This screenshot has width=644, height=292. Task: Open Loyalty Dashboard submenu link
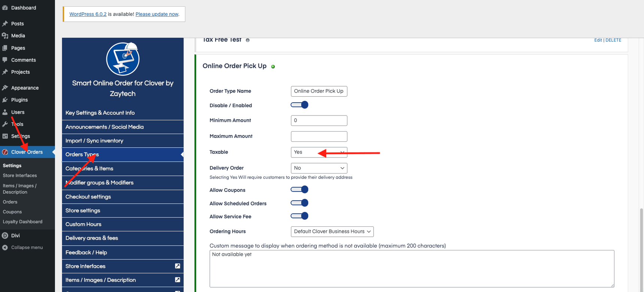22,222
